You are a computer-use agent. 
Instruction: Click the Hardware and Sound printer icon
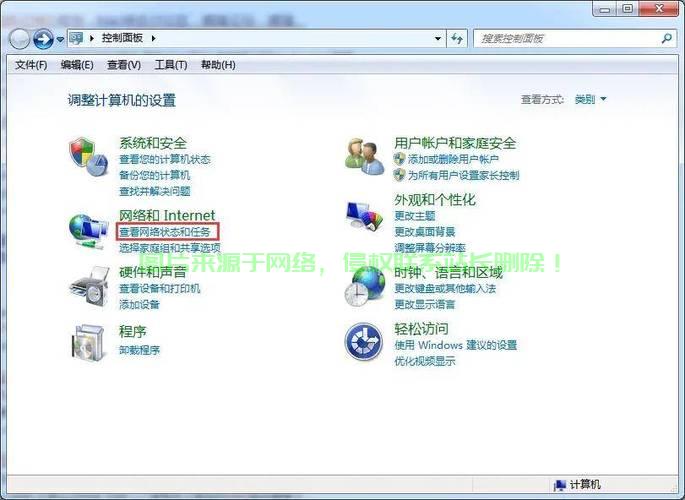[x=87, y=287]
